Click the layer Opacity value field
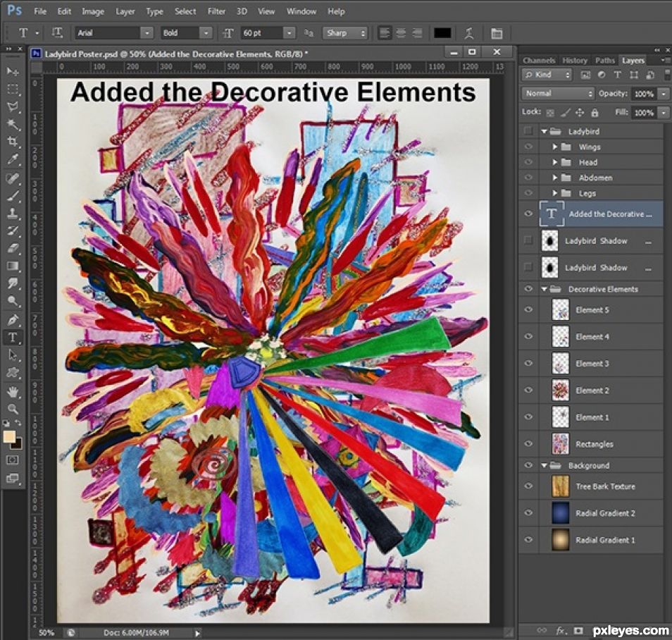 coord(644,94)
